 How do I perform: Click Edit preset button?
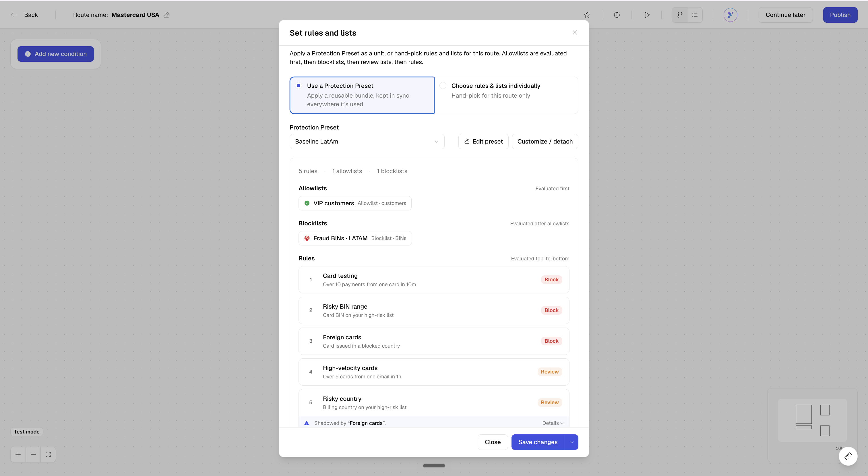coord(483,142)
